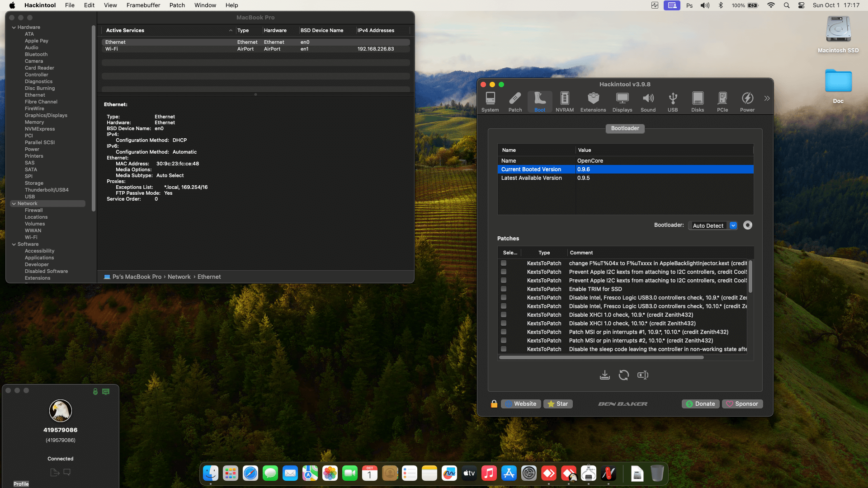868x488 pixels.
Task: Click the Sponsor button
Action: click(742, 404)
